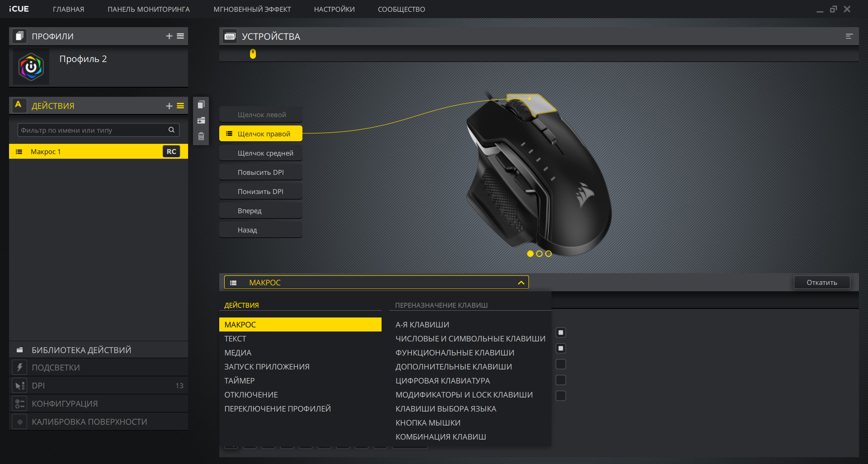This screenshot has height=464, width=868.
Task: Select the yellow mouse device icon
Action: 253,54
